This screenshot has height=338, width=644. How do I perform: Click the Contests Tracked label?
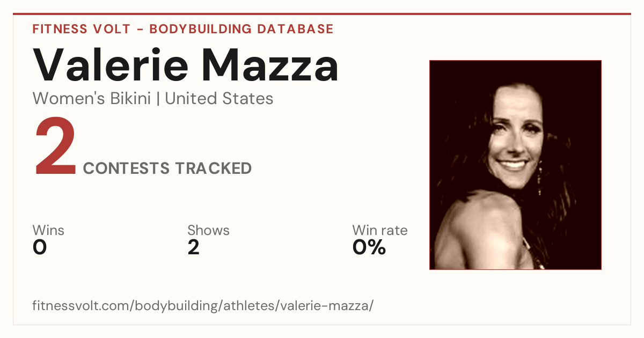click(167, 168)
